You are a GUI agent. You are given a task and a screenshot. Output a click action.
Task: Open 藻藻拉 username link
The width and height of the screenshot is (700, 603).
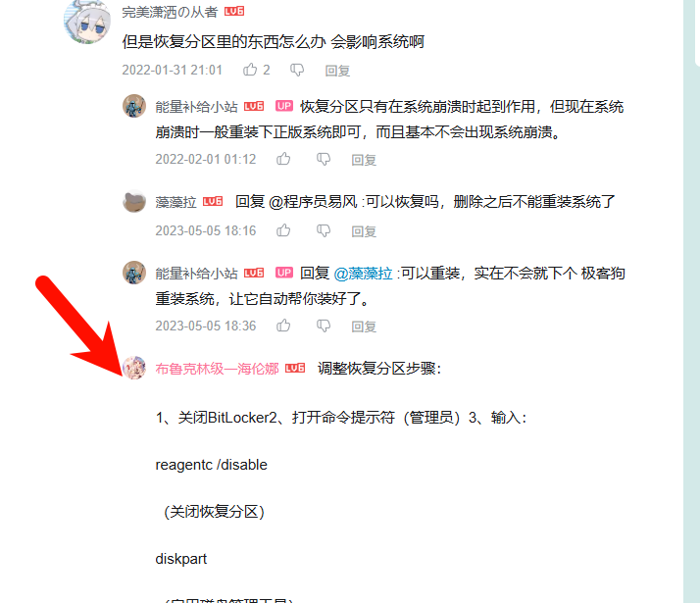[175, 202]
